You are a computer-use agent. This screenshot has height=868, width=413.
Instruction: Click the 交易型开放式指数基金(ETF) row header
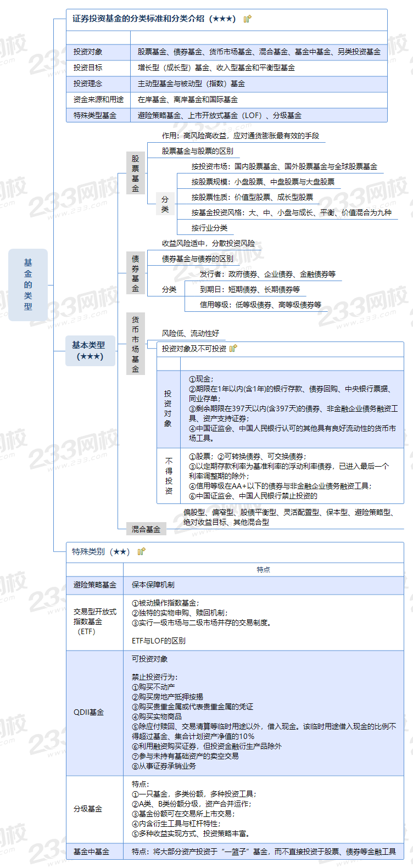pyautogui.click(x=94, y=622)
